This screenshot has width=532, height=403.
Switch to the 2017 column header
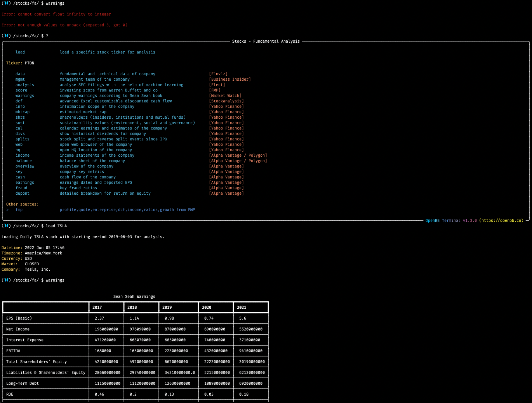click(97, 307)
